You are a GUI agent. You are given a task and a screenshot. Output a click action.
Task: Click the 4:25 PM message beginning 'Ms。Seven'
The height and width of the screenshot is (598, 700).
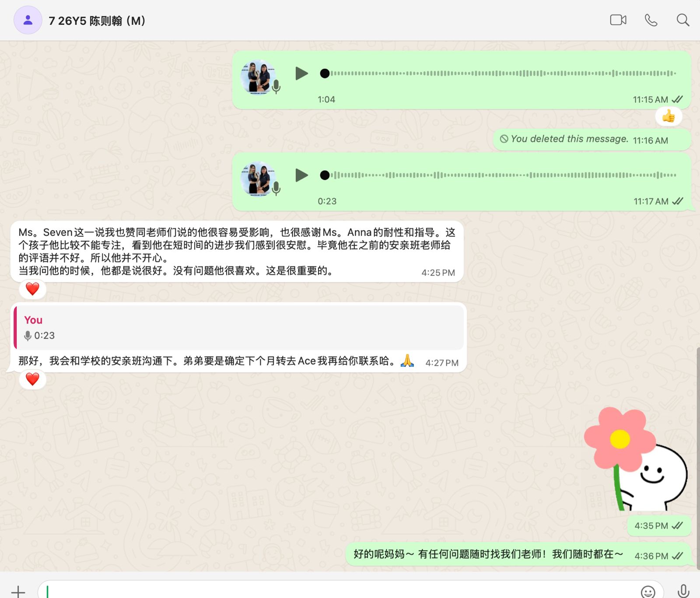237,251
